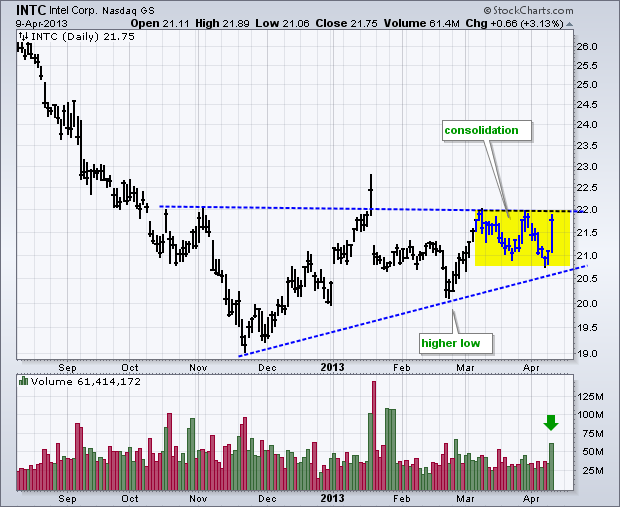Click the StockCharts.com watermark link
620x507 pixels.
click(528, 10)
